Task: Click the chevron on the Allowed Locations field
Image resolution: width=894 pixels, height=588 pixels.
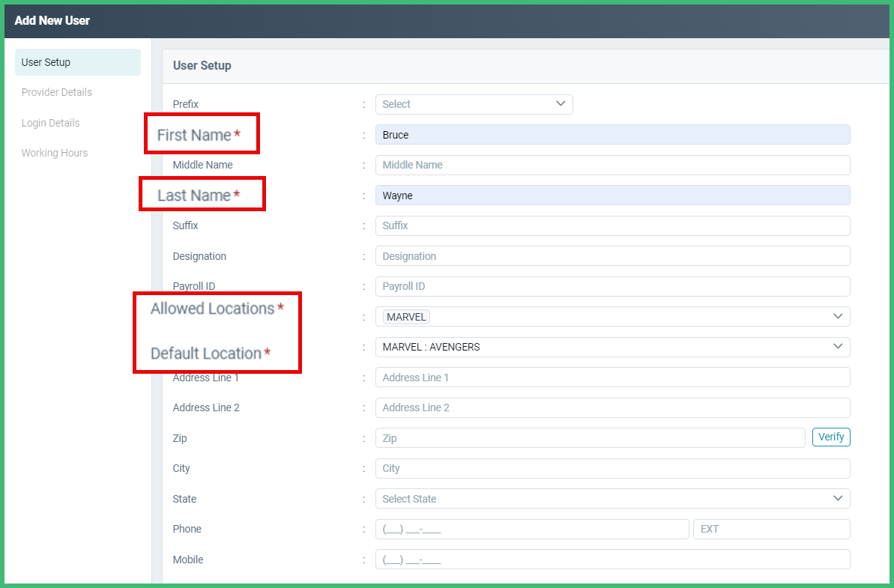Action: [x=838, y=316]
